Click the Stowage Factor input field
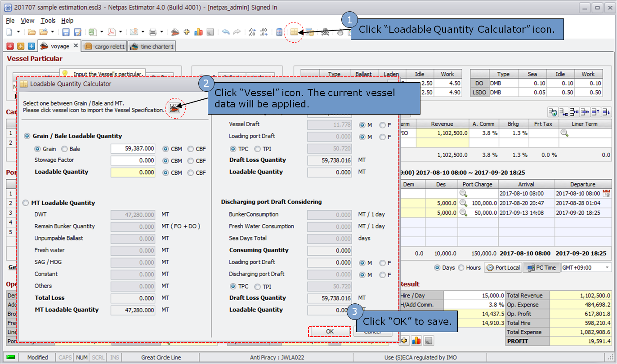This screenshot has height=364, width=617. (133, 160)
